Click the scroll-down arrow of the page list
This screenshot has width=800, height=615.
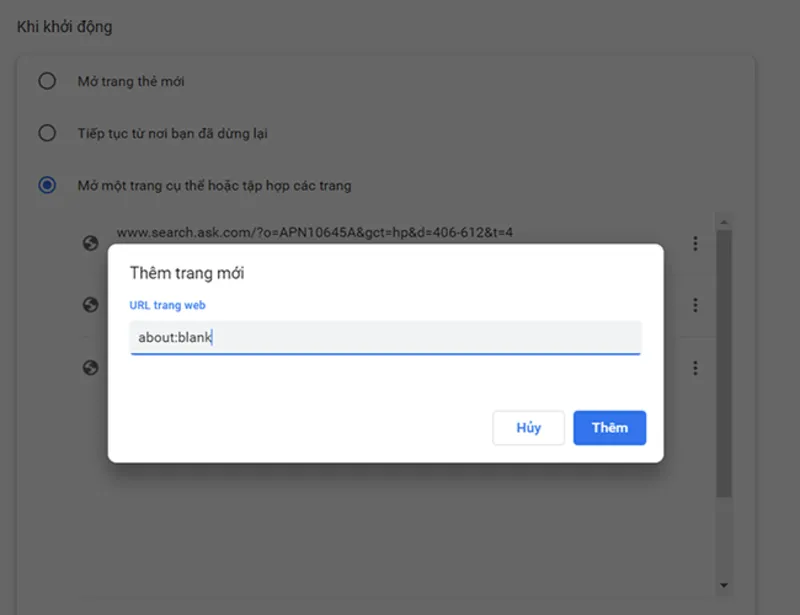pyautogui.click(x=723, y=585)
